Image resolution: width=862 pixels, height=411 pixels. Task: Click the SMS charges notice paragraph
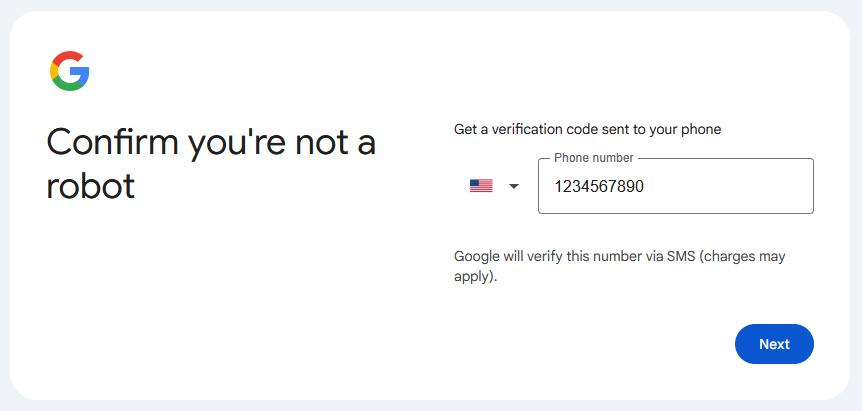pos(620,266)
